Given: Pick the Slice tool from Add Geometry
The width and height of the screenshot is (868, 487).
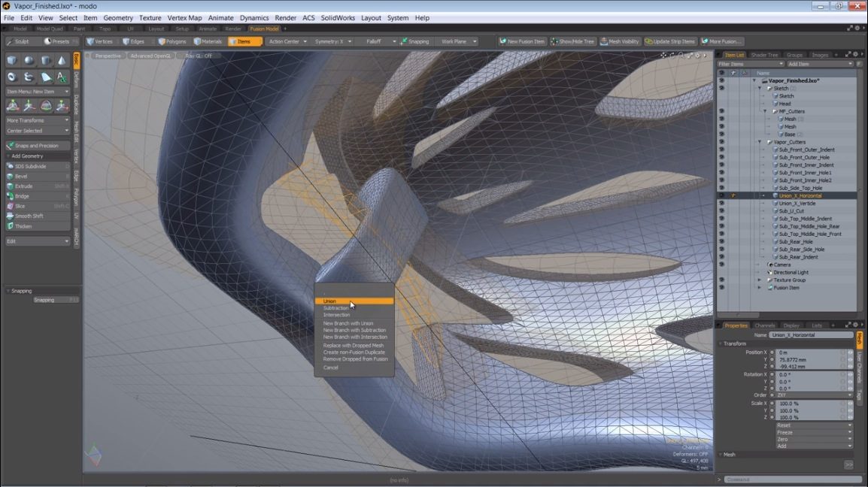Looking at the screenshot, I should coord(30,206).
